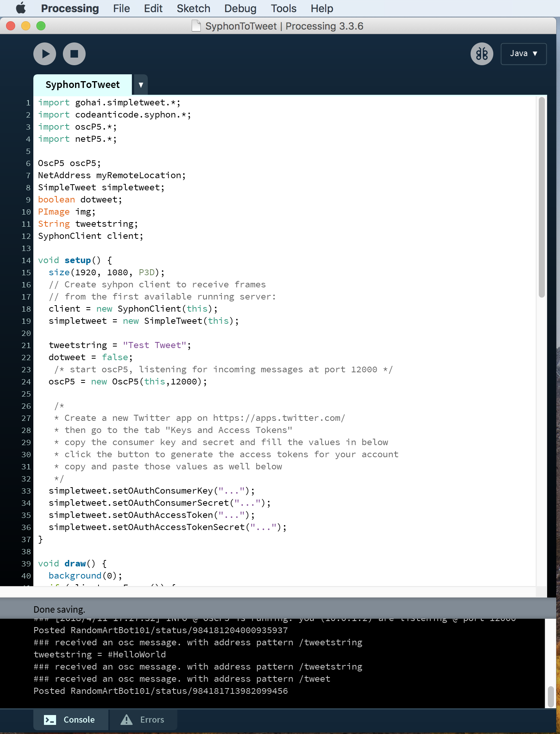Click console line with address pattern /tweet
560x734 pixels.
pyautogui.click(x=182, y=679)
